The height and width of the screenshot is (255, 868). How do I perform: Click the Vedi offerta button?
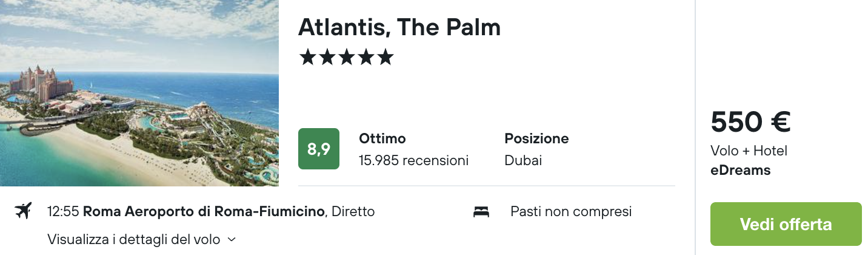pos(786,224)
